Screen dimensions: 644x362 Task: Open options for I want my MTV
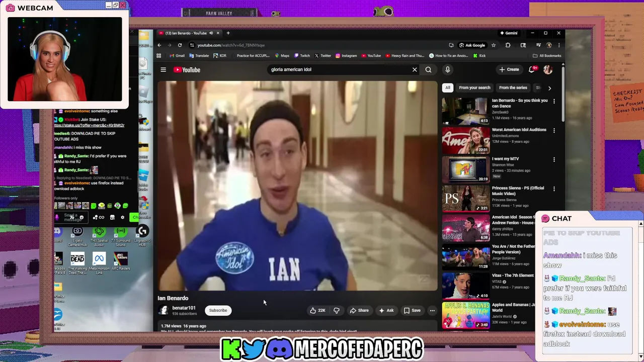coord(554,159)
